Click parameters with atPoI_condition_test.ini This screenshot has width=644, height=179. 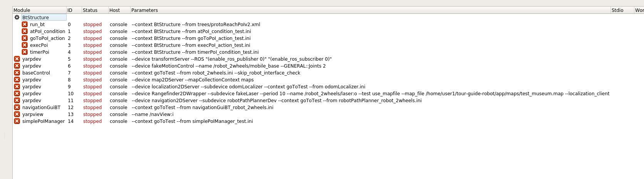click(191, 31)
